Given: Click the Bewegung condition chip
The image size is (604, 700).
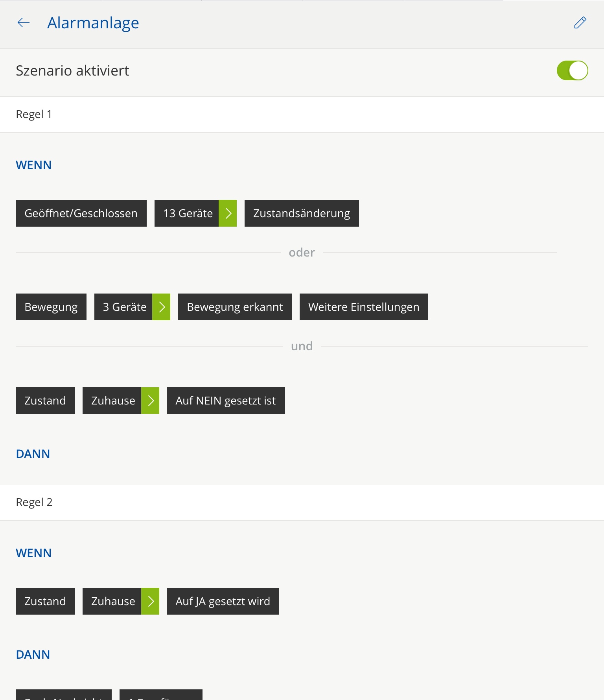Looking at the screenshot, I should click(x=51, y=307).
